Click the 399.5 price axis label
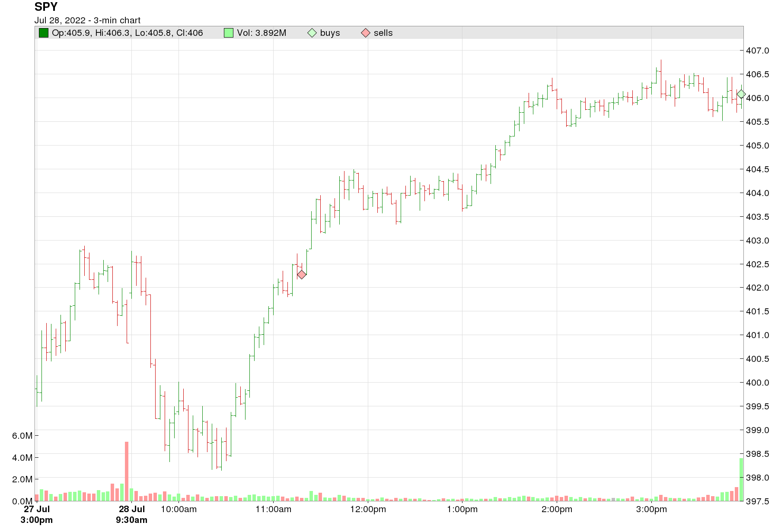Image resolution: width=778 pixels, height=532 pixels. (x=758, y=406)
